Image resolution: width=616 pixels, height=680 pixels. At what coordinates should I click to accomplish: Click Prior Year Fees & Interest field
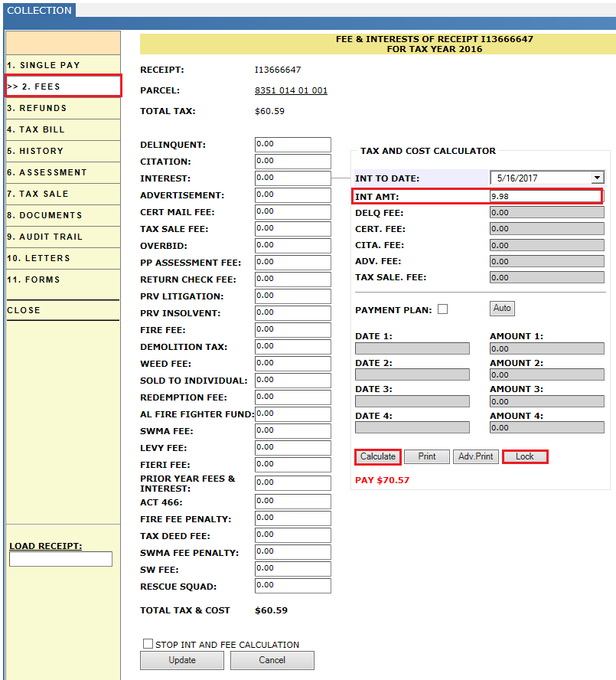coord(292,483)
